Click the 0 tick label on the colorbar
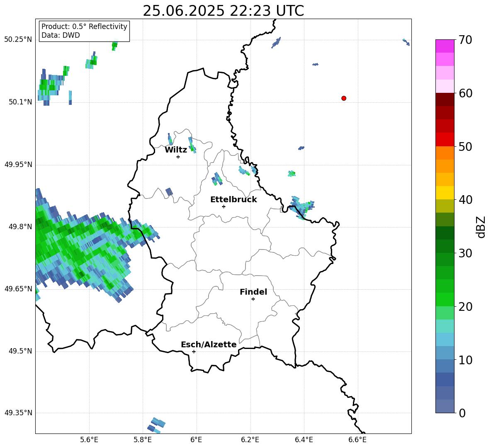The image size is (491, 448). [x=462, y=413]
